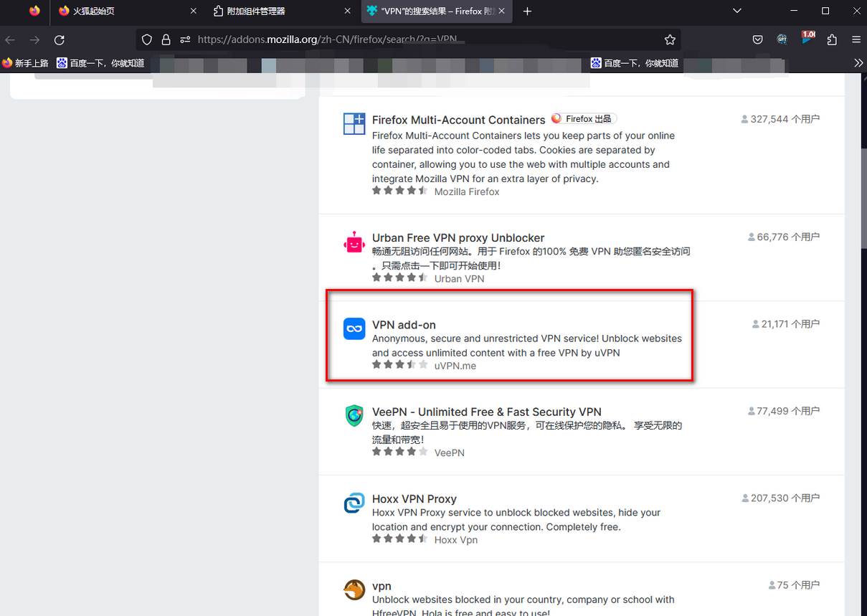867x616 pixels.
Task: Click the star rating of Hoxx VPN Proxy
Action: coord(400,539)
